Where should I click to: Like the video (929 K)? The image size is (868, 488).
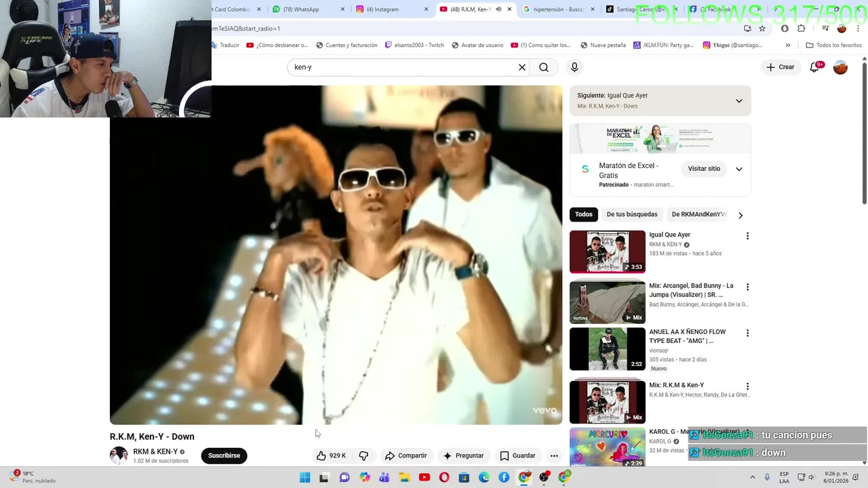331,455
